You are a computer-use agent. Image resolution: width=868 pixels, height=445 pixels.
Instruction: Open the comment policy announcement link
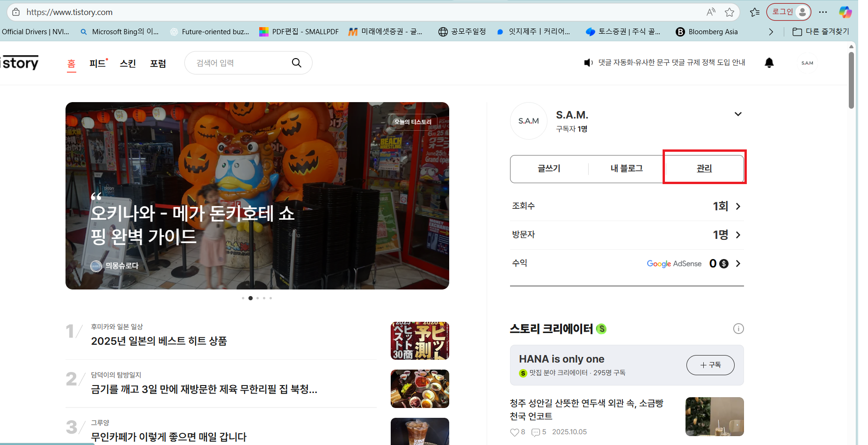coord(671,63)
